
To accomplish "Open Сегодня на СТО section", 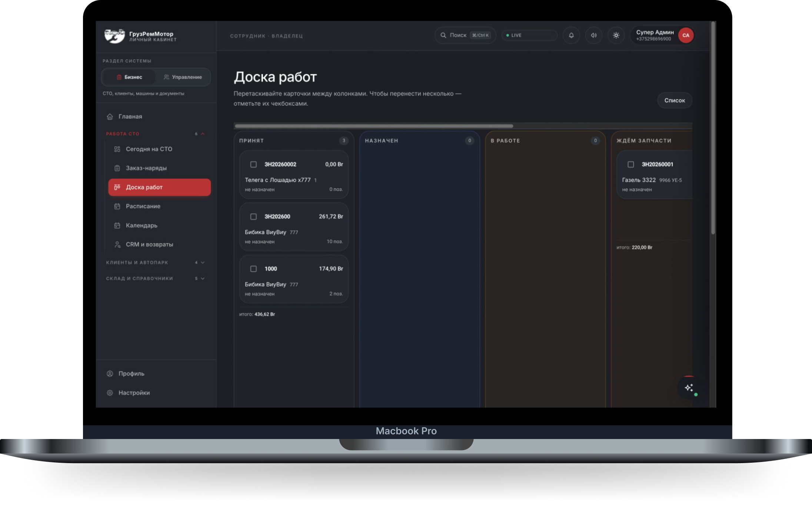I will tap(149, 149).
